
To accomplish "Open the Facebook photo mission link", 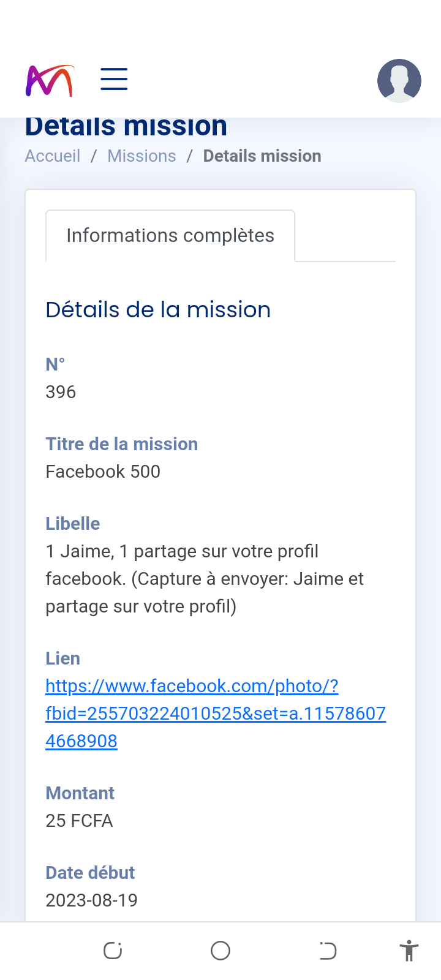I will [x=216, y=714].
